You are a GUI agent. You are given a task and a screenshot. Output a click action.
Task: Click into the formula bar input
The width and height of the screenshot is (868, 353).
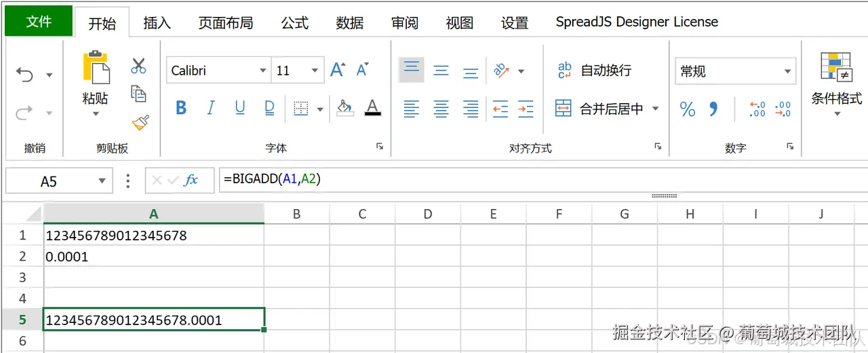[x=542, y=180]
